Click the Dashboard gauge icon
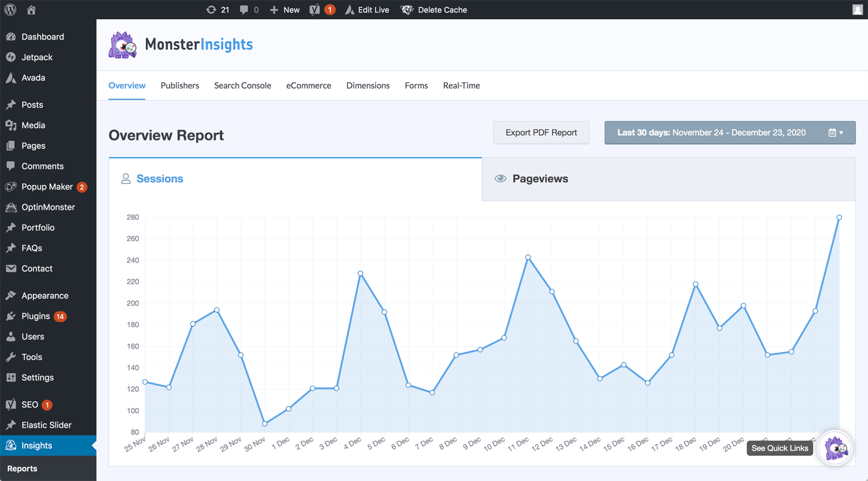Screen dimensions: 868x481 pyautogui.click(x=11, y=36)
